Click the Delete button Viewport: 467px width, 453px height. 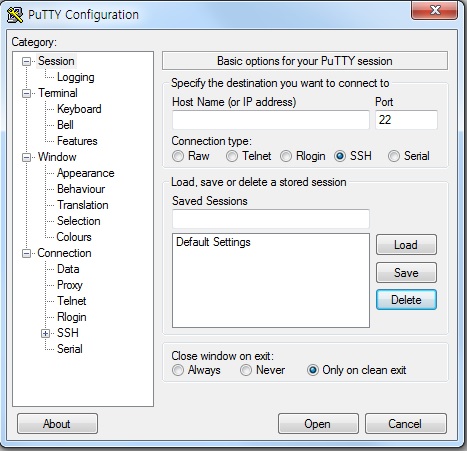(406, 300)
